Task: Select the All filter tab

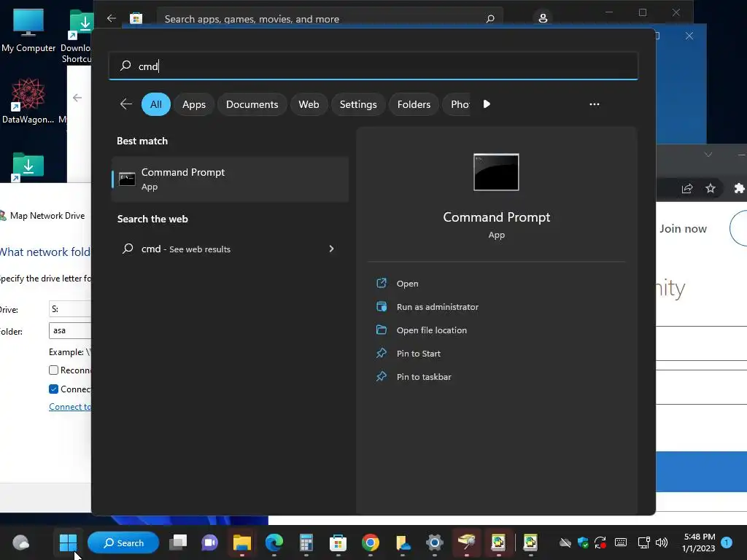Action: pos(156,104)
